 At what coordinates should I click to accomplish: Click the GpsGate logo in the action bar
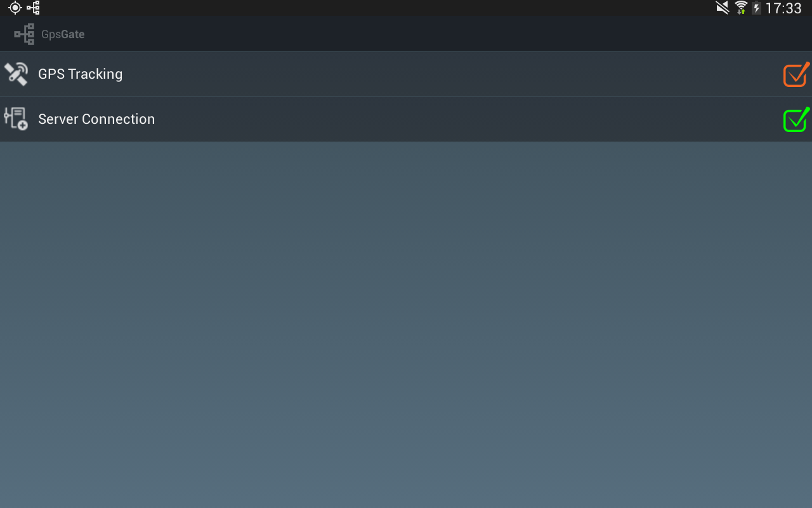coord(24,34)
